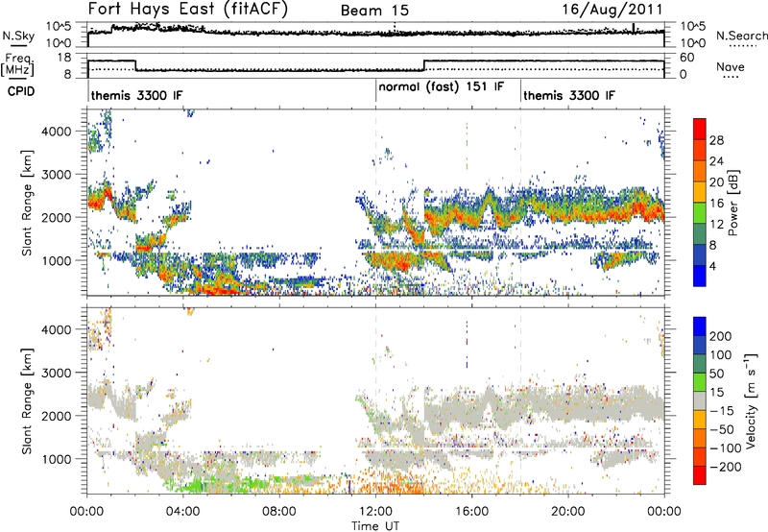This screenshot has width=768, height=532.
Task: Click the frequency step-up near 14:00
Action: point(423,65)
